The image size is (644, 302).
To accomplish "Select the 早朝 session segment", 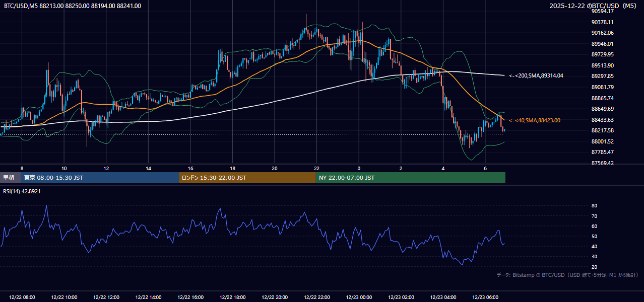I will [10, 178].
